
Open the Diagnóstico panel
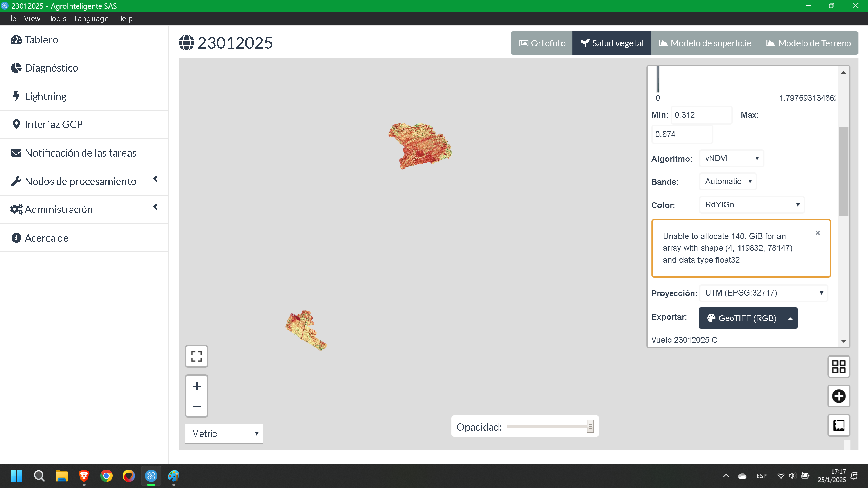51,68
